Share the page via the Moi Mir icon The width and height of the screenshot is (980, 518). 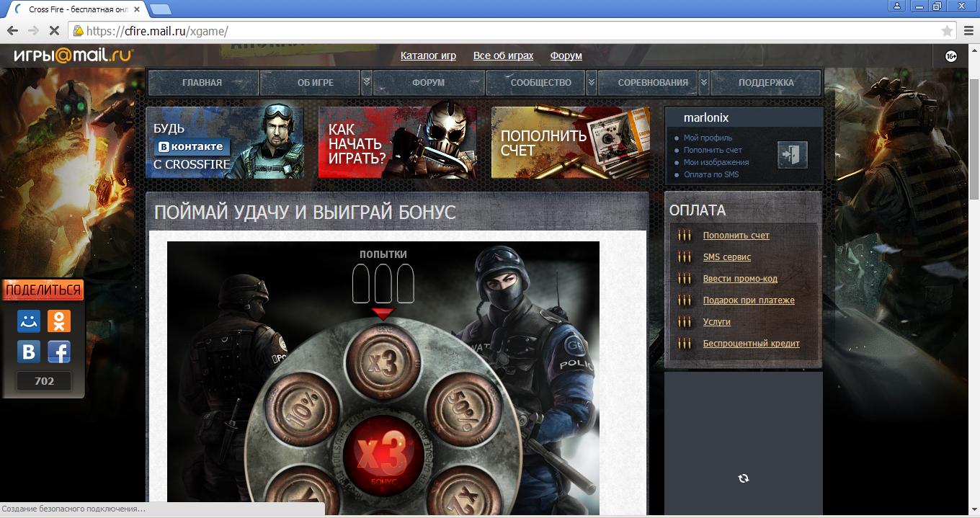(29, 321)
